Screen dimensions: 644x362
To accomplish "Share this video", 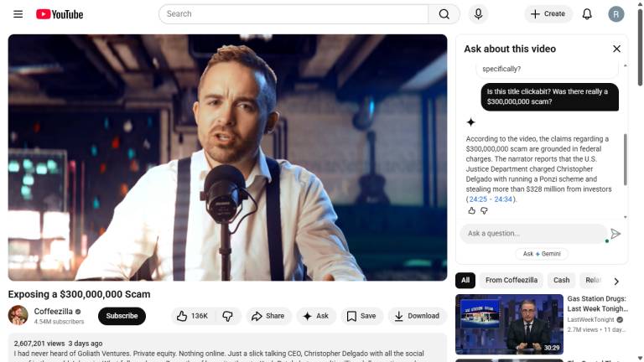I will pyautogui.click(x=268, y=316).
